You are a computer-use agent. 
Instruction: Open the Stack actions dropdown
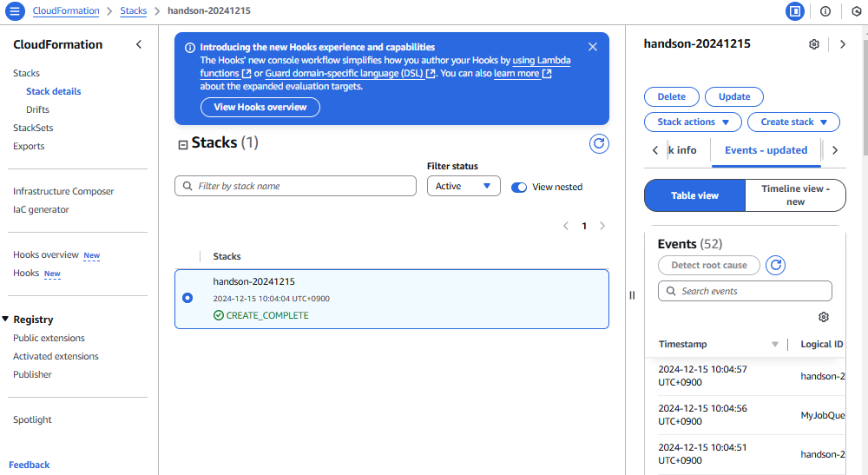pyautogui.click(x=693, y=122)
